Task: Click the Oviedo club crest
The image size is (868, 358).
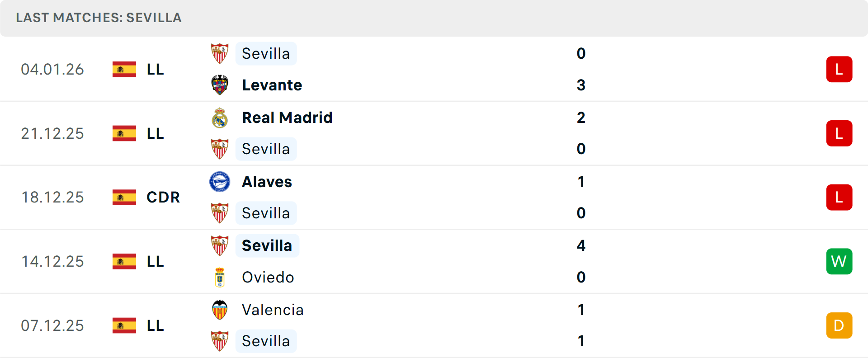Action: (x=220, y=277)
